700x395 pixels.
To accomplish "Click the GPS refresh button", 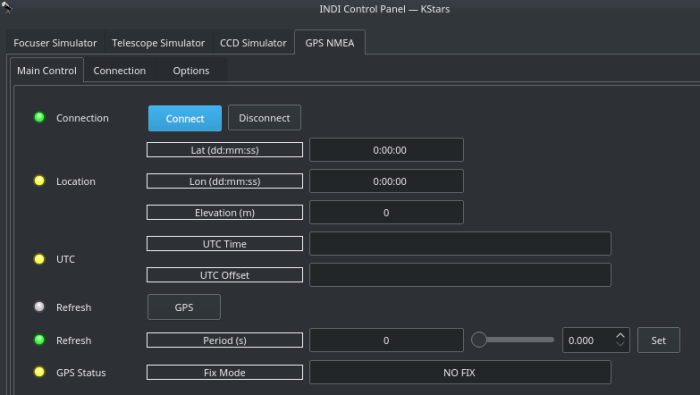I will tap(184, 307).
